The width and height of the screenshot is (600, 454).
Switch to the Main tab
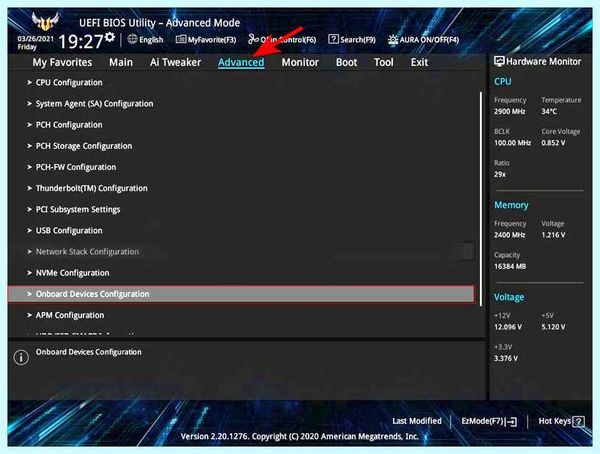click(121, 62)
